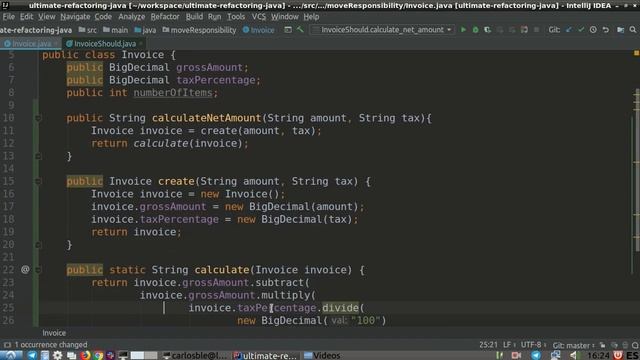Image resolution: width=640 pixels, height=360 pixels.
Task: Open the UTF-8 encoding selector
Action: 533,345
